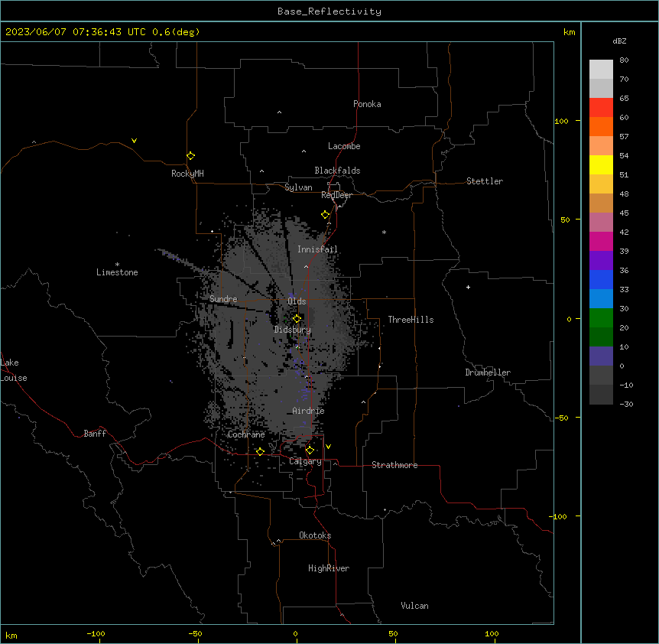Pick the mauve 45–42 dBZ swatch
Viewport: 659px width, 644px height.
(601, 222)
